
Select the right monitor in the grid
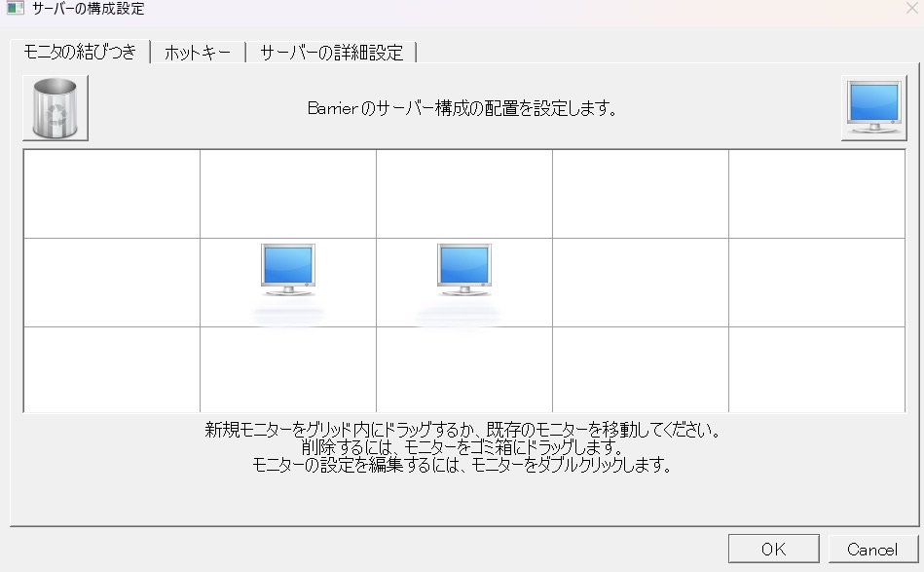pyautogui.click(x=464, y=270)
